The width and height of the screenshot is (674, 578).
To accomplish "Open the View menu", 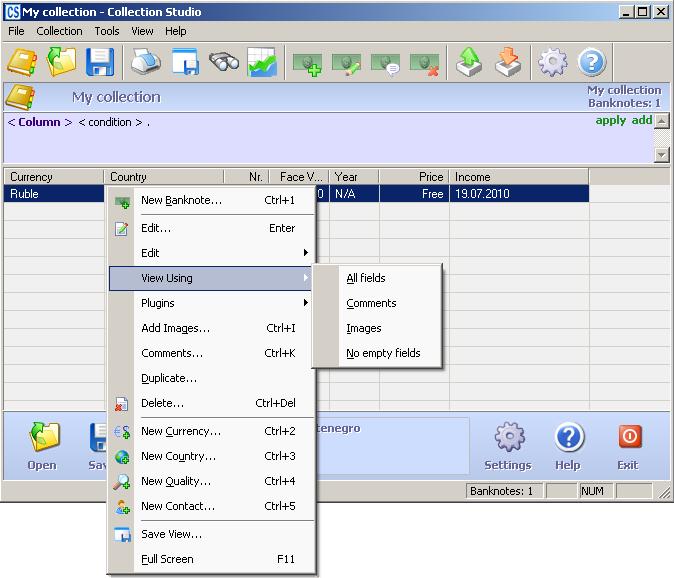I will 142,31.
